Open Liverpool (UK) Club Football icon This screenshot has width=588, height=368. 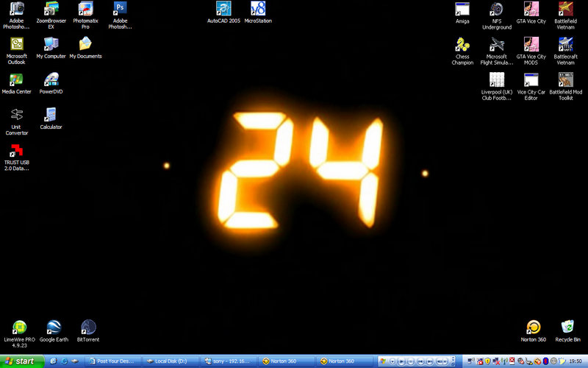tap(497, 86)
